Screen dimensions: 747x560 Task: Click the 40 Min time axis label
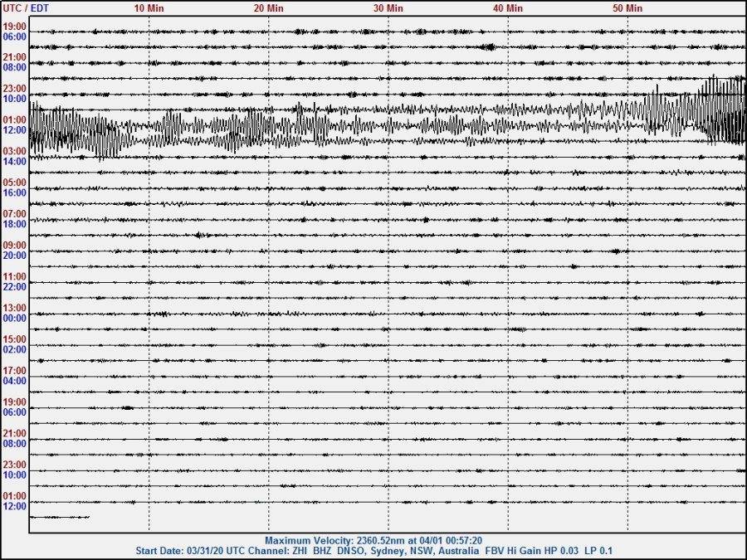point(508,7)
